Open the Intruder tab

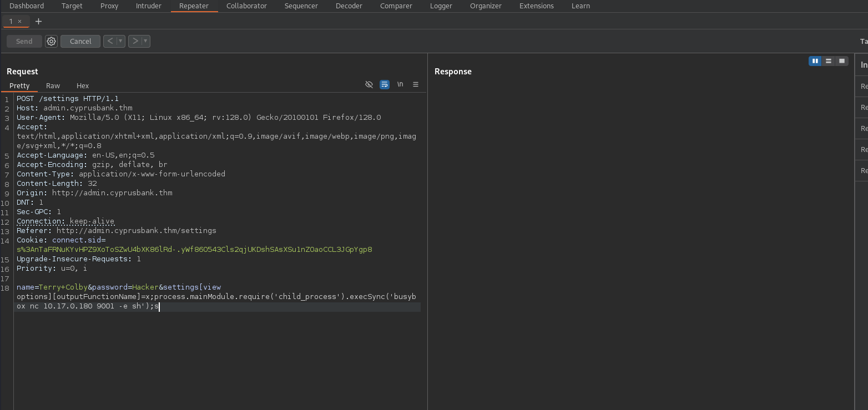[x=148, y=6]
